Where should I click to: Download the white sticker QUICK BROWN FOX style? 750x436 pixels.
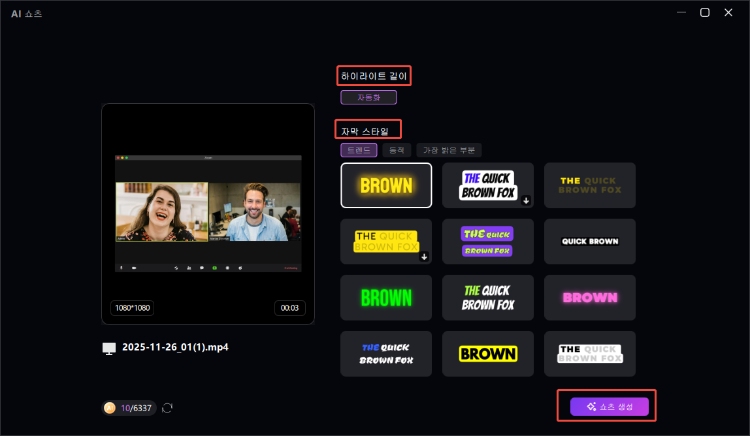coord(526,200)
